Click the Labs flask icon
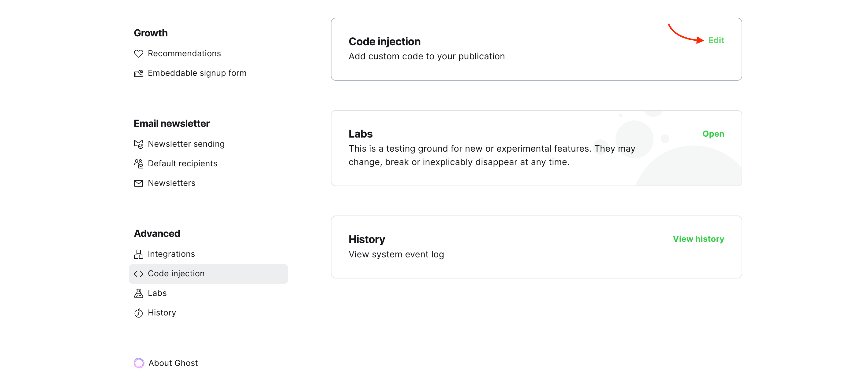Screen dimensions: 868x387 click(138, 293)
